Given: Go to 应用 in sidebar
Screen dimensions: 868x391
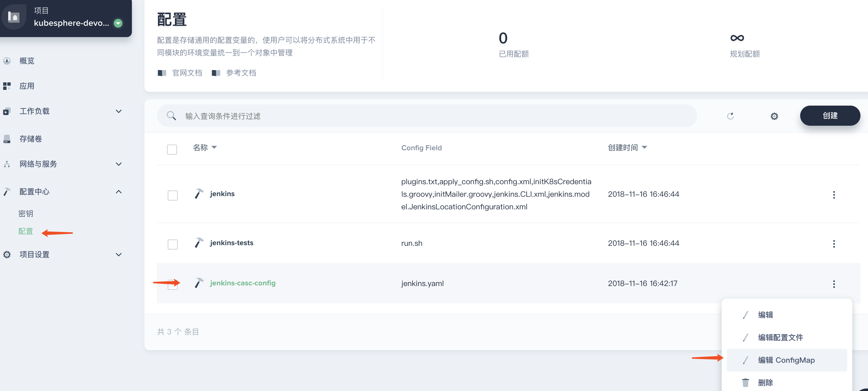Looking at the screenshot, I should (x=27, y=86).
